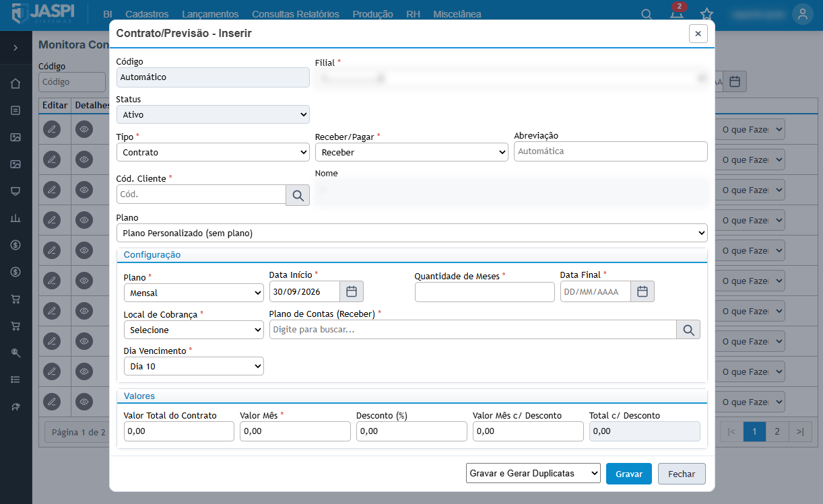Viewport: 823px width, 504px height.
Task: Click the Plano de Contas search magnifier
Action: pos(688,330)
